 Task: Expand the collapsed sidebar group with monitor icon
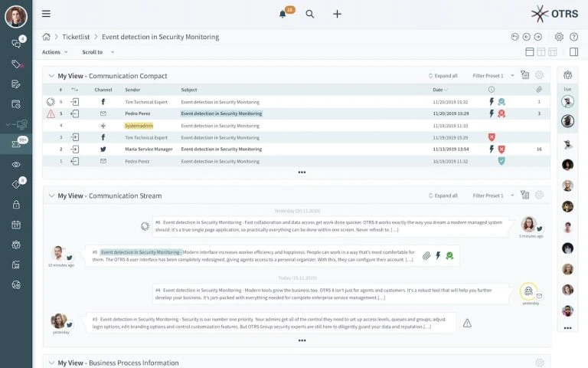(16, 124)
